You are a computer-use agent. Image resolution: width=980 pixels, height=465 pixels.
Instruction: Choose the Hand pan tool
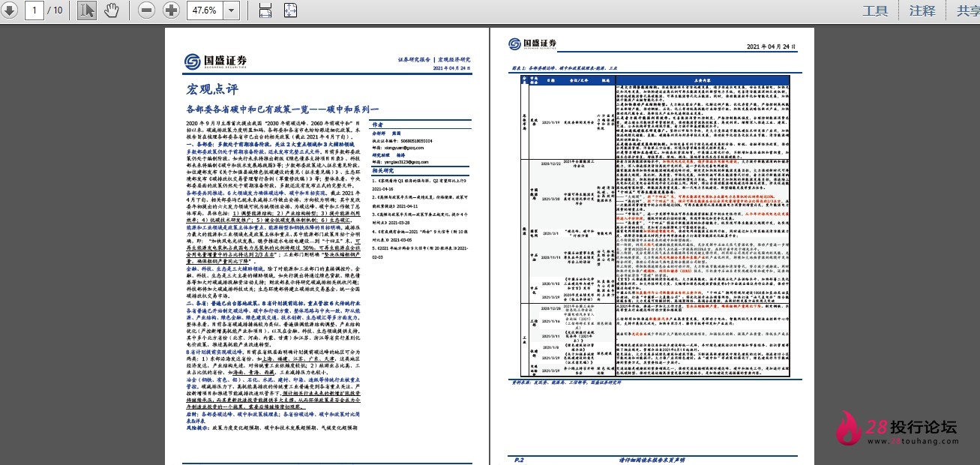point(111,10)
